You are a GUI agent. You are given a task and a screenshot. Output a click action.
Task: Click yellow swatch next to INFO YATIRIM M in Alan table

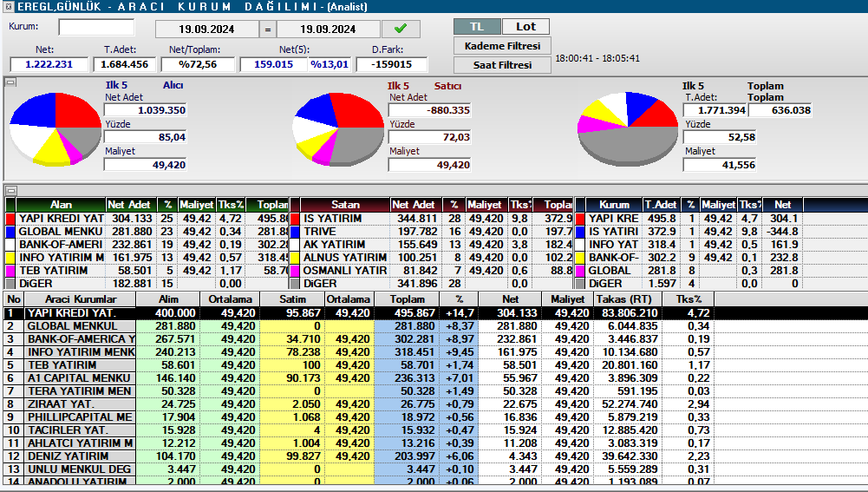pyautogui.click(x=10, y=258)
